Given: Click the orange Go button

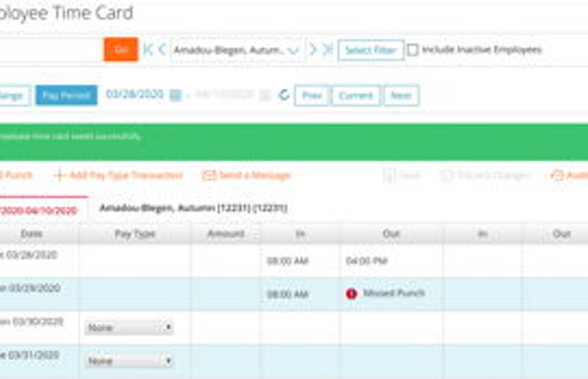Looking at the screenshot, I should pos(121,50).
